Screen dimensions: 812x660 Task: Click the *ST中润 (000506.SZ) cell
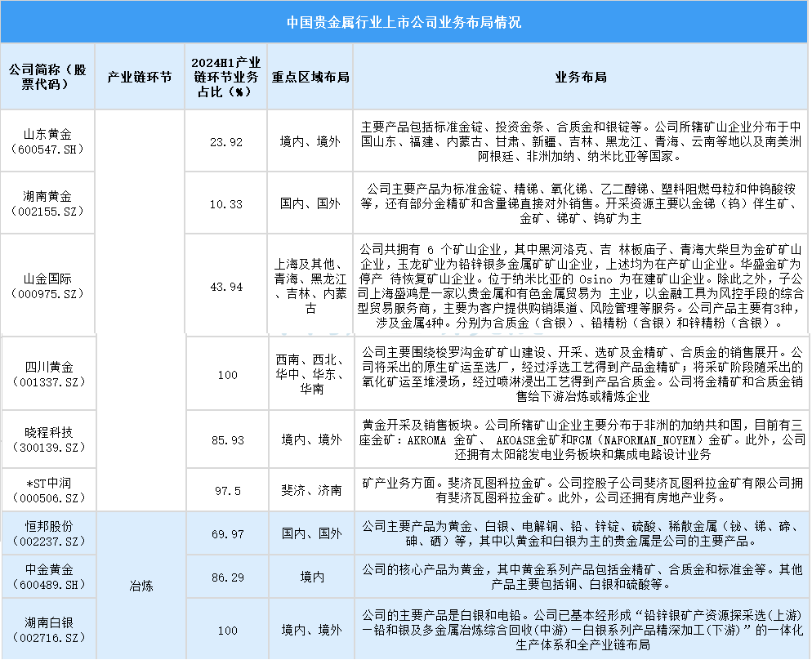coord(49,490)
